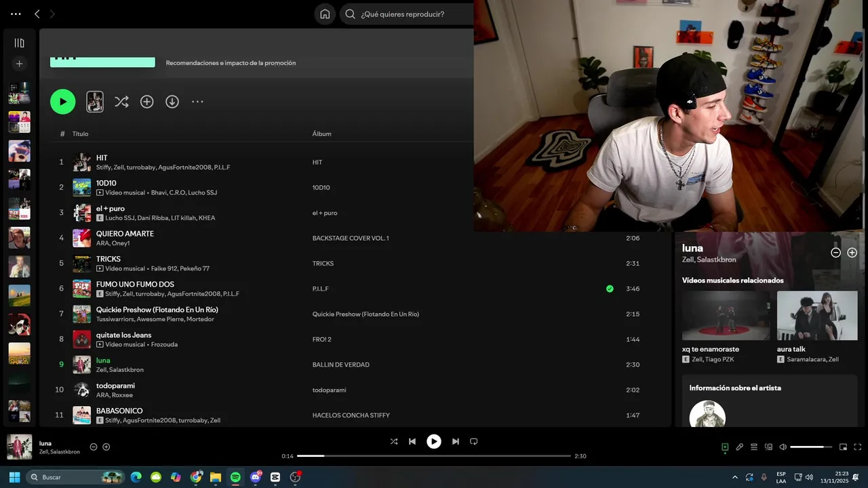Viewport: 868px width, 488px height.
Task: Skip to the previous track
Action: pos(412,441)
